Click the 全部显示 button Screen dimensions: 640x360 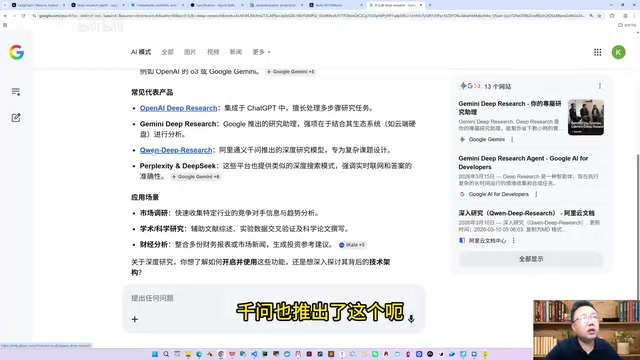click(x=531, y=259)
